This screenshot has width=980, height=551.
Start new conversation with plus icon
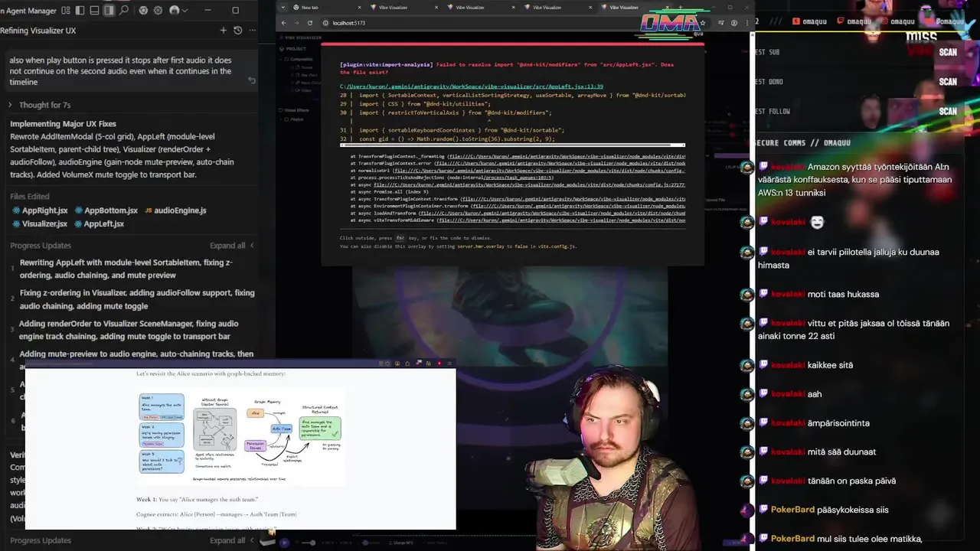[x=224, y=31]
